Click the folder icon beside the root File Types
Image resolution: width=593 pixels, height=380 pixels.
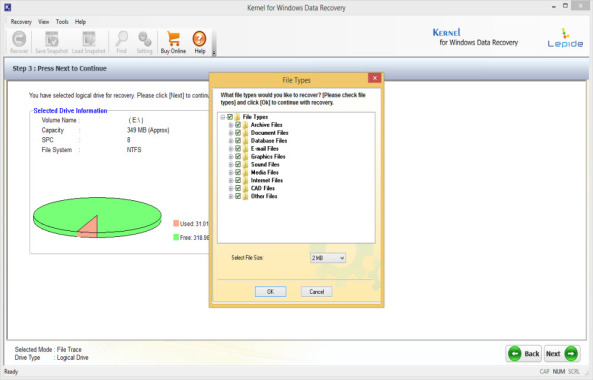coord(238,117)
